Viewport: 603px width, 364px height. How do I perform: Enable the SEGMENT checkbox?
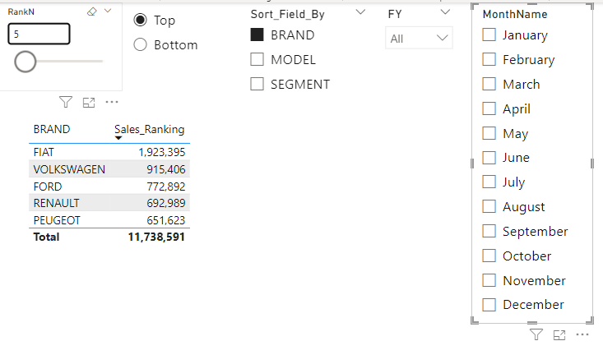[x=257, y=84]
